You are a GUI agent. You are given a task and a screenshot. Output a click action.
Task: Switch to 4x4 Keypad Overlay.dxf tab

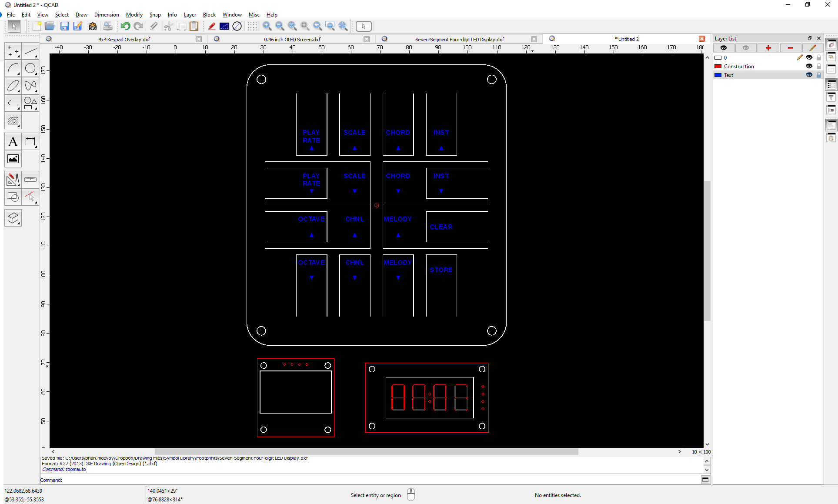[124, 39]
